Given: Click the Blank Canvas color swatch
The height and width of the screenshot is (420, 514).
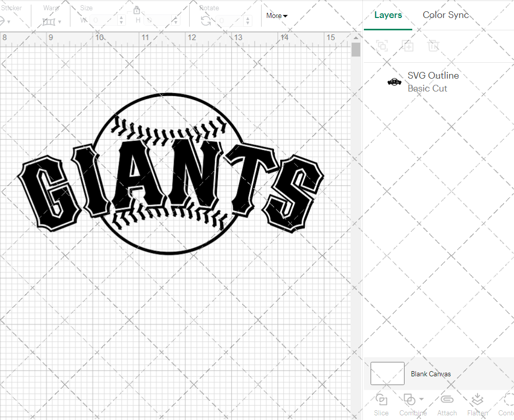Looking at the screenshot, I should tap(387, 374).
